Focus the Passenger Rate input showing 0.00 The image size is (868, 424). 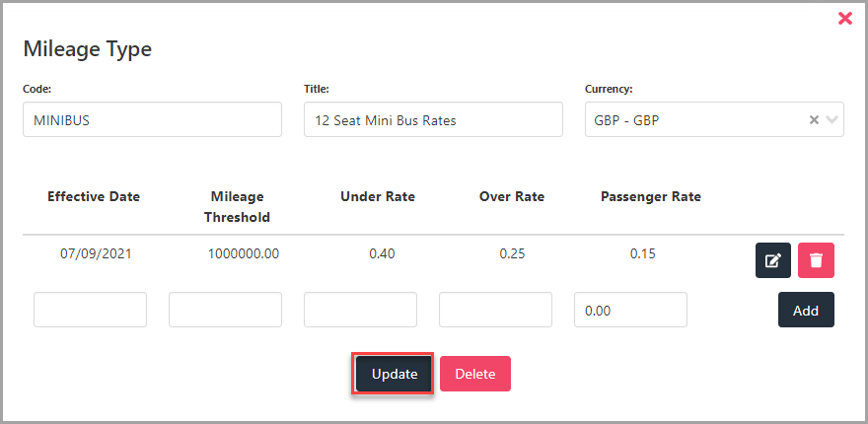point(630,310)
